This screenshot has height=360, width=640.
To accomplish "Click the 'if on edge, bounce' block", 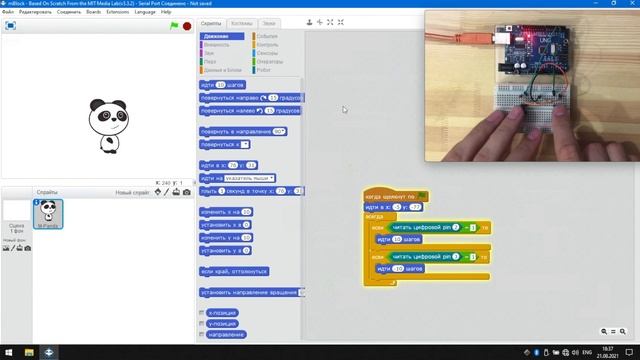I will pyautogui.click(x=234, y=271).
